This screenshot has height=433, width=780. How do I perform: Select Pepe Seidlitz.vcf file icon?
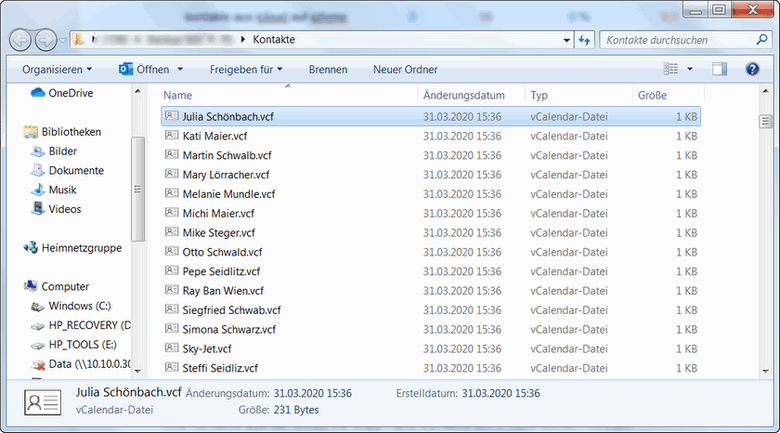tap(172, 271)
